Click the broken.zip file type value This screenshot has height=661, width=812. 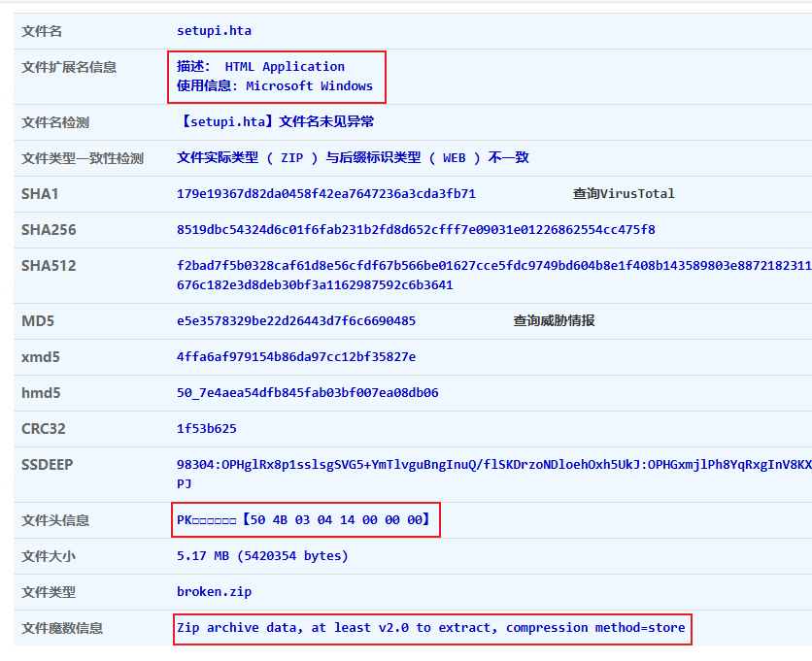[x=214, y=592]
